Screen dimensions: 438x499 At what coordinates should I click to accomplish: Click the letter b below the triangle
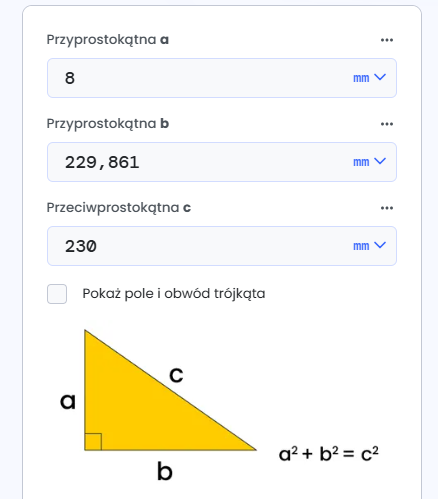point(165,471)
